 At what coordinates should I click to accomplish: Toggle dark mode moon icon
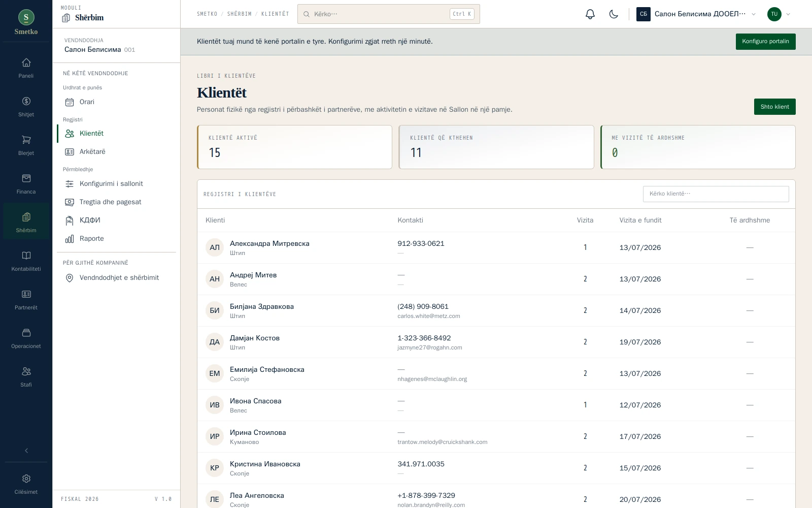tap(614, 14)
